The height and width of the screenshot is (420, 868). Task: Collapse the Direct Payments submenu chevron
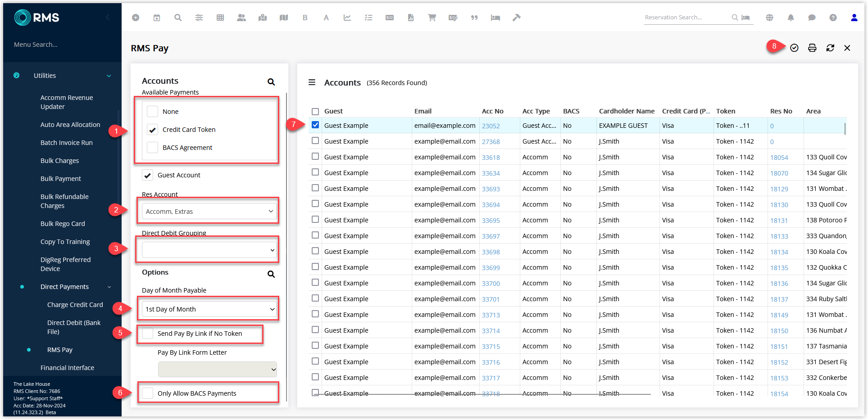(109, 287)
